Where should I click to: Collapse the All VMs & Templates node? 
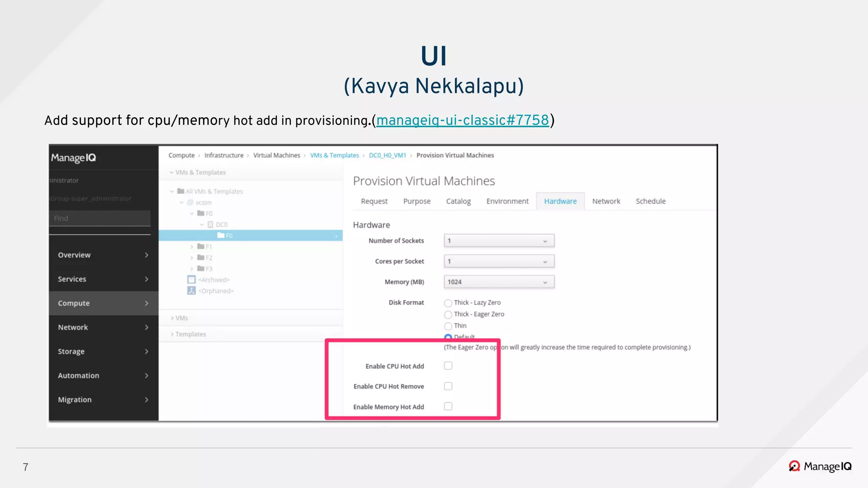point(172,191)
